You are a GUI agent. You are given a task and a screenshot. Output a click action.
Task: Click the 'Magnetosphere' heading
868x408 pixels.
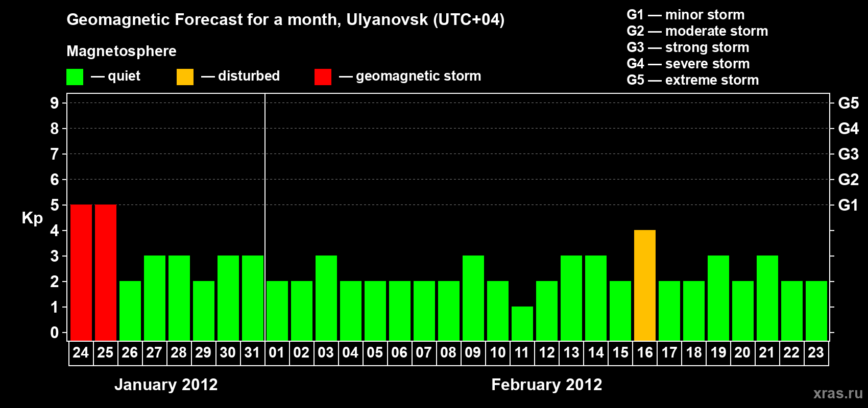tap(122, 51)
